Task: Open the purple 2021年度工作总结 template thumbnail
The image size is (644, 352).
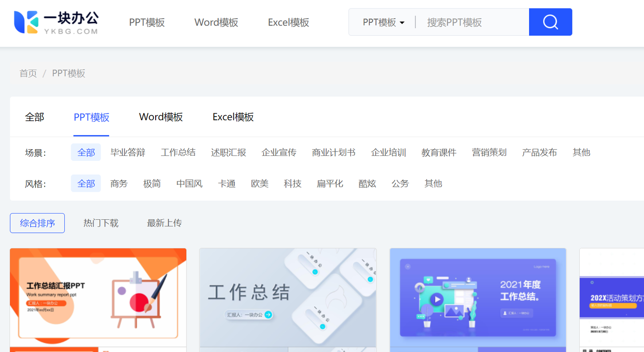Action: tap(478, 300)
